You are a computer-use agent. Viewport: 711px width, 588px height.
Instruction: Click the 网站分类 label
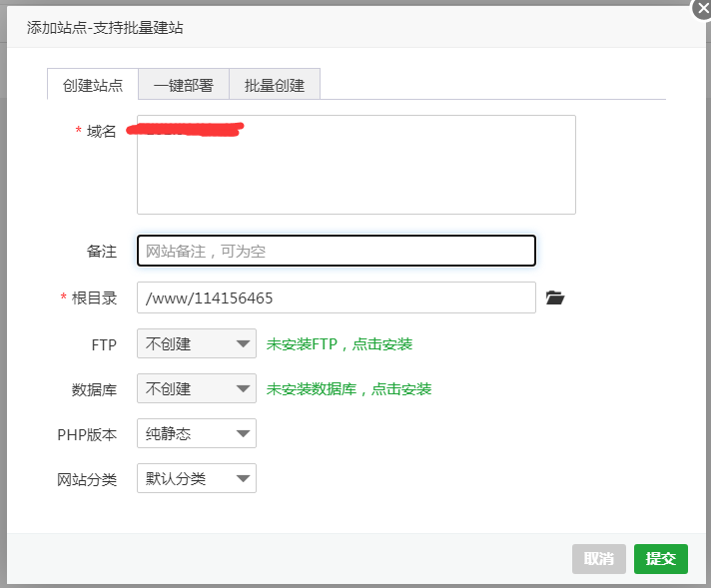click(x=87, y=479)
